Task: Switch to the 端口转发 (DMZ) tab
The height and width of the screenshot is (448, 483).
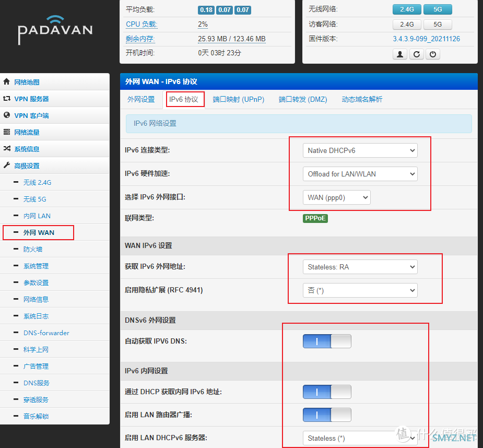Action: [303, 99]
